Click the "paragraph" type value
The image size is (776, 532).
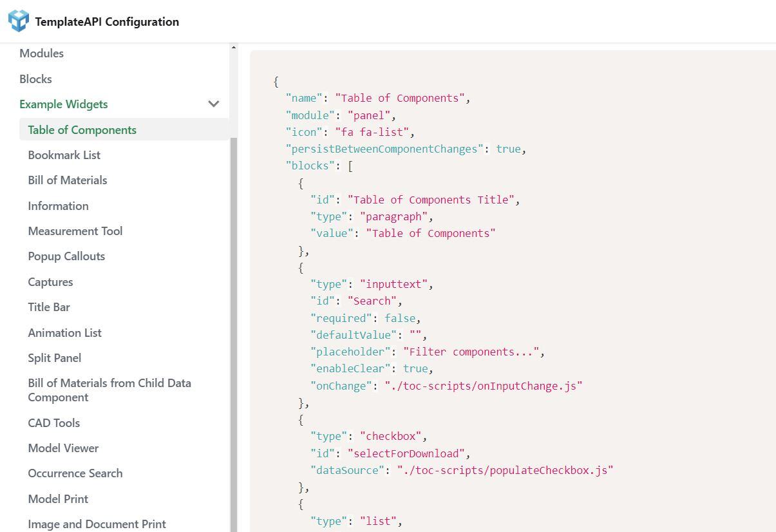pyautogui.click(x=393, y=216)
